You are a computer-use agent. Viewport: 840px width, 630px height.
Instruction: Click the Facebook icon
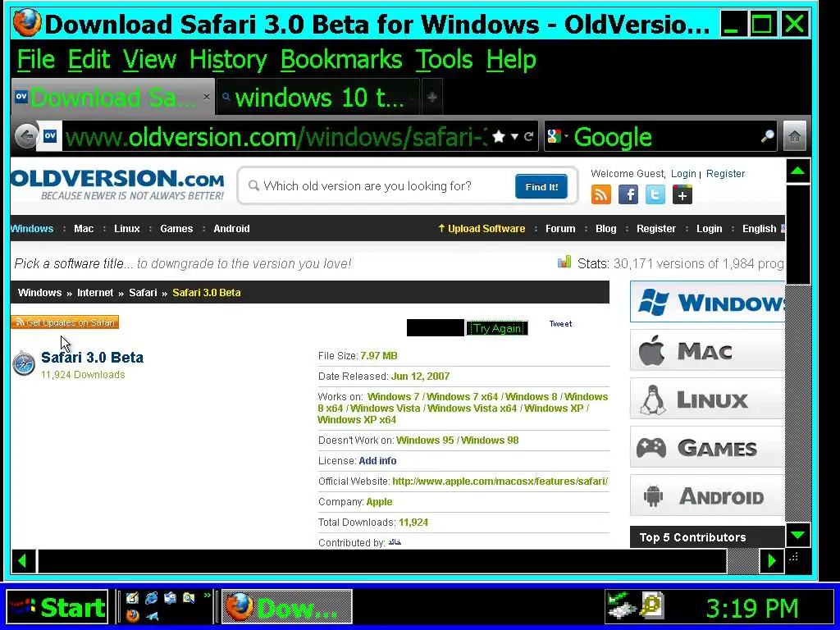coord(628,194)
